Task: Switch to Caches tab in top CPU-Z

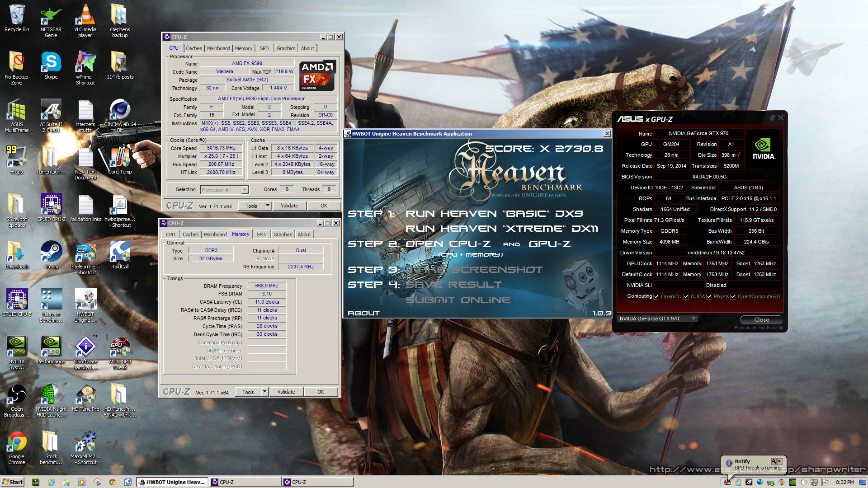Action: pos(193,48)
